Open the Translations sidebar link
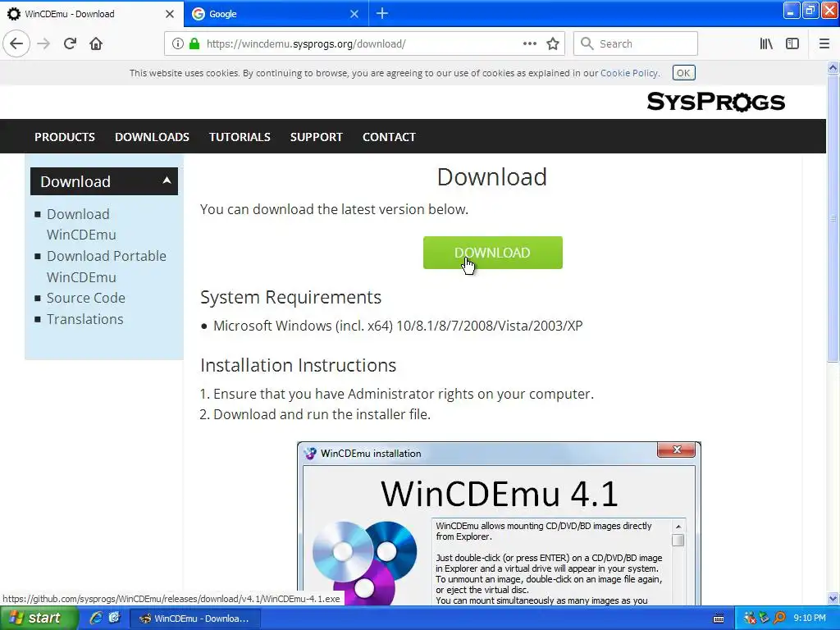The height and width of the screenshot is (630, 840). point(84,319)
